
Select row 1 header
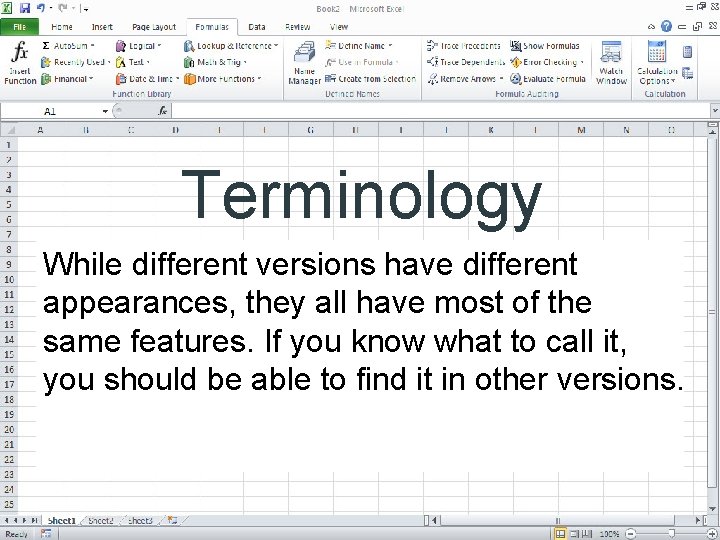click(9, 145)
